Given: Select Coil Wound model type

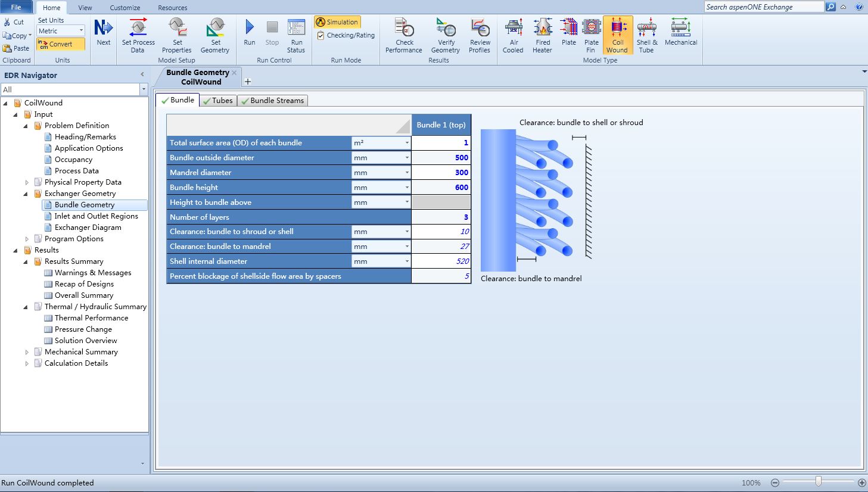Looking at the screenshot, I should (617, 35).
